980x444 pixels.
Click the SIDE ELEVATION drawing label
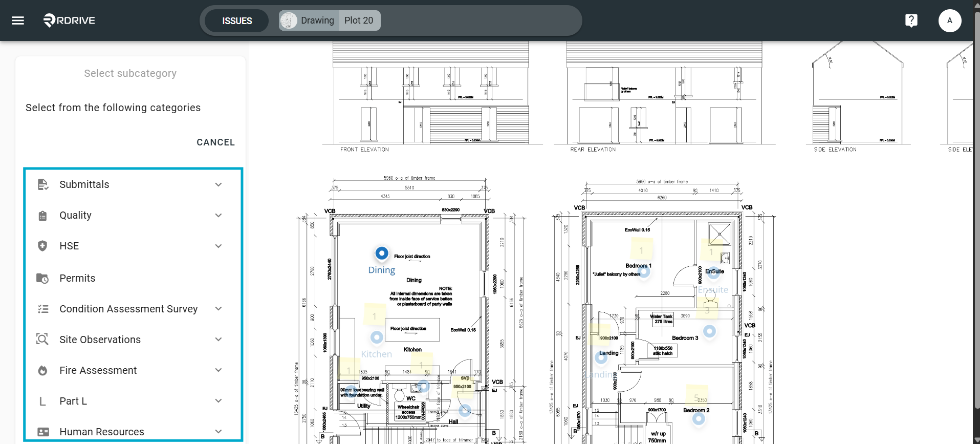point(835,150)
